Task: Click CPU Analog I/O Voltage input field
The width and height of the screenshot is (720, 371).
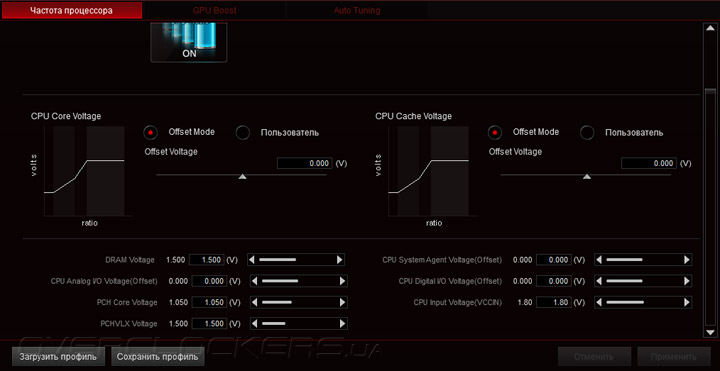Action: (209, 281)
